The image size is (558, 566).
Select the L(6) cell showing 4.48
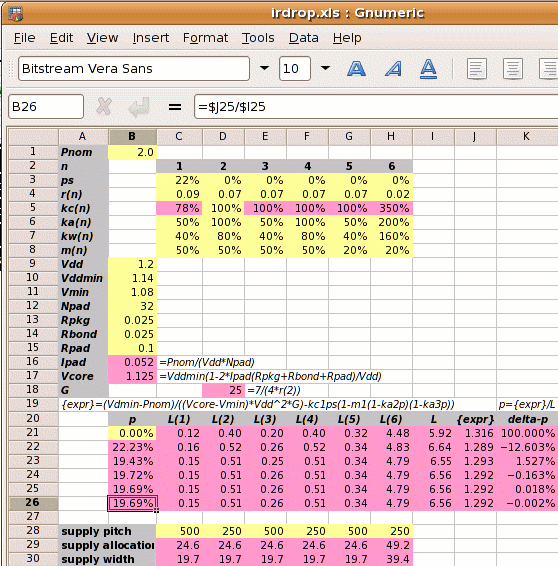pos(392,433)
